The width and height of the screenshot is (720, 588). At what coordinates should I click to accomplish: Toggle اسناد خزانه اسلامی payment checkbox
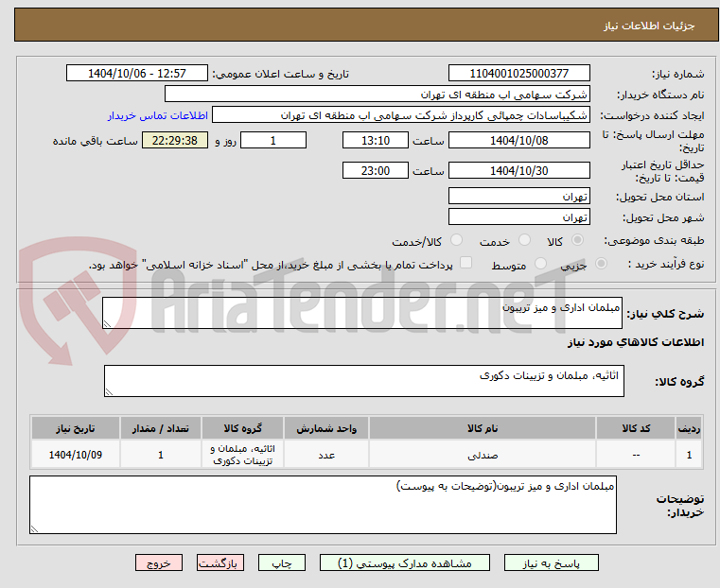466,263
